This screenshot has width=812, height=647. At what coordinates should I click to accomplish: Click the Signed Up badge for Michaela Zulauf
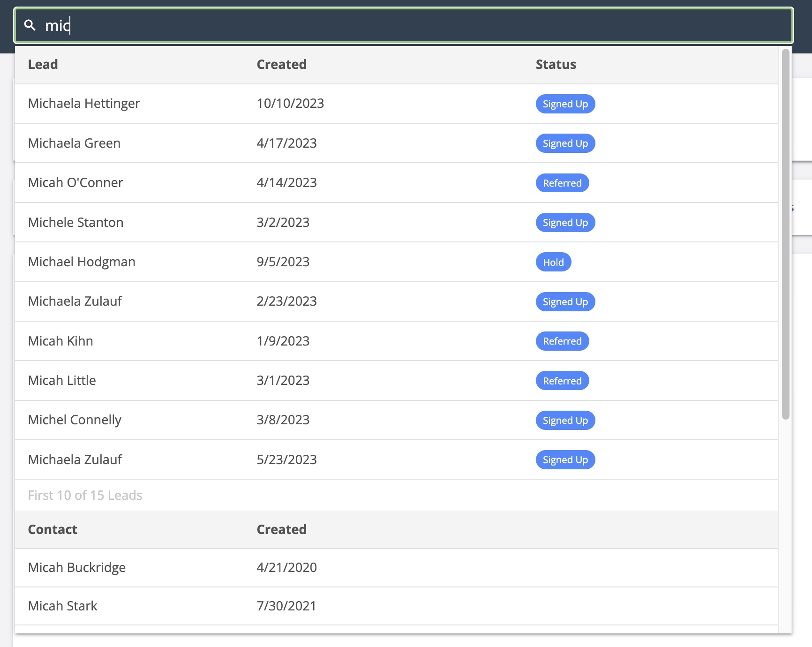pyautogui.click(x=565, y=301)
